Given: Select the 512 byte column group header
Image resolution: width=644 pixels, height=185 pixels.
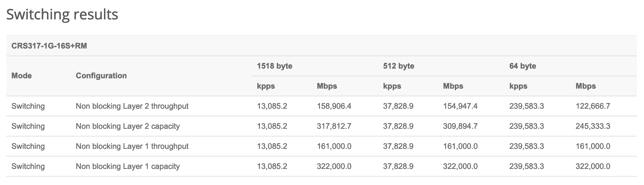Looking at the screenshot, I should tap(398, 66).
